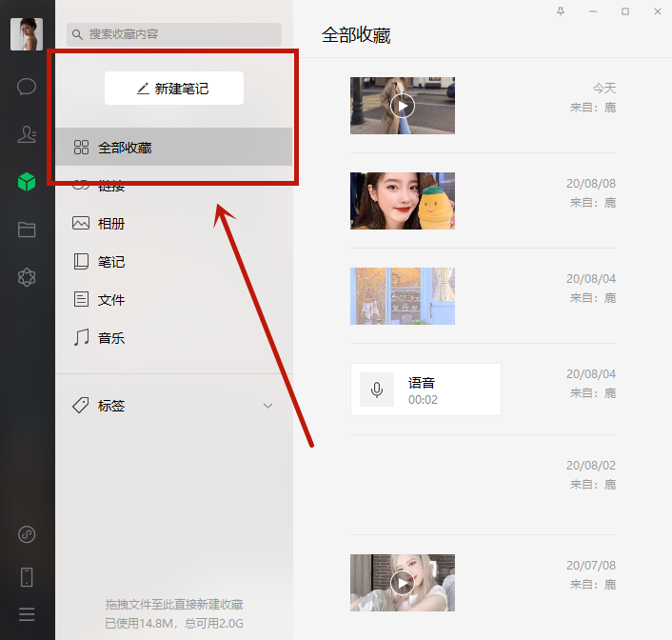Open the Moments aperture icon
This screenshot has width=672, height=640.
(x=27, y=277)
